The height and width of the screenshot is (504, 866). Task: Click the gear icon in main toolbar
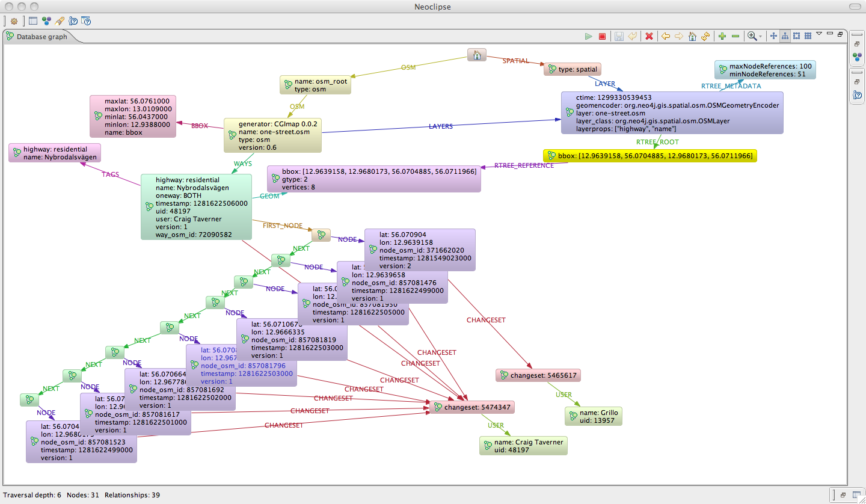(14, 21)
